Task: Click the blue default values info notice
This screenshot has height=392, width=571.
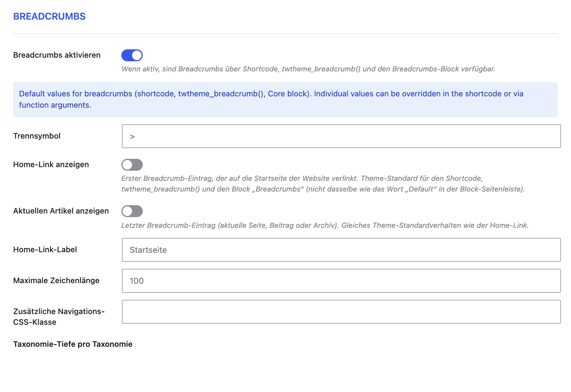Action: click(x=285, y=100)
